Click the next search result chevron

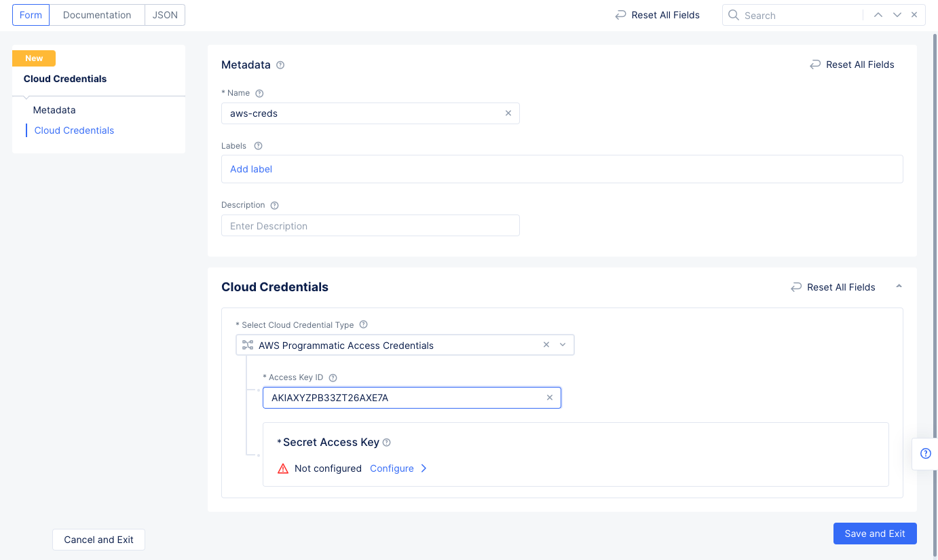895,14
